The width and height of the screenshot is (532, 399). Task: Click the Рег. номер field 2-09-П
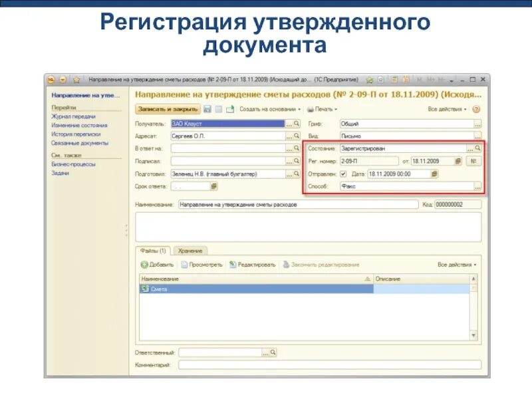pyautogui.click(x=369, y=161)
